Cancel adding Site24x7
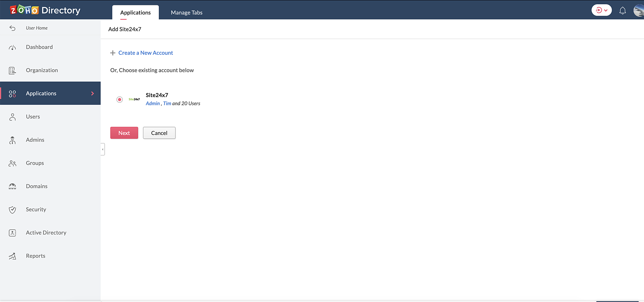 pyautogui.click(x=159, y=133)
